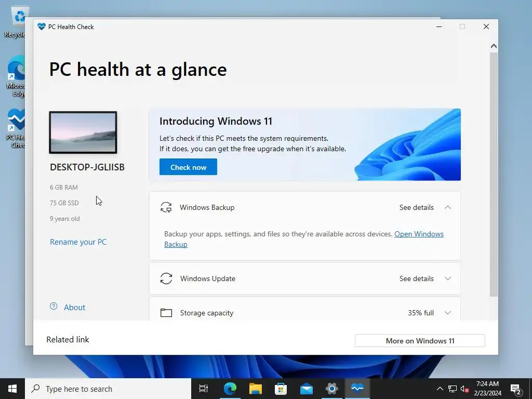
Task: Open the About link
Action: pyautogui.click(x=74, y=308)
